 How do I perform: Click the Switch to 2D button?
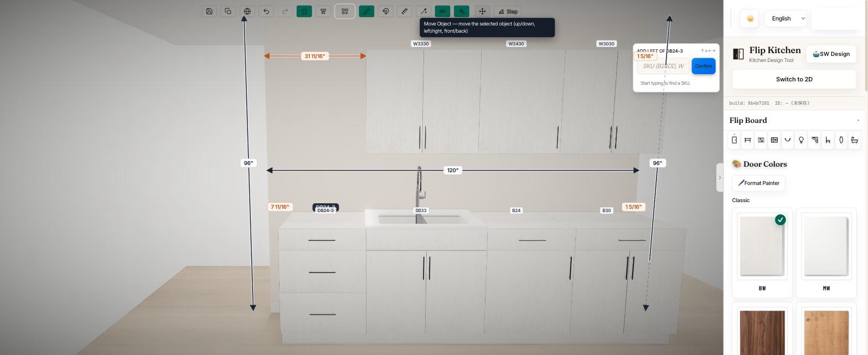tap(794, 79)
